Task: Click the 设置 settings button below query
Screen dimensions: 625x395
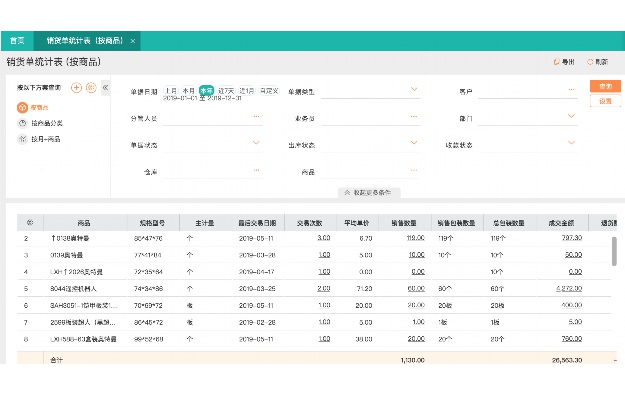Action: click(605, 101)
